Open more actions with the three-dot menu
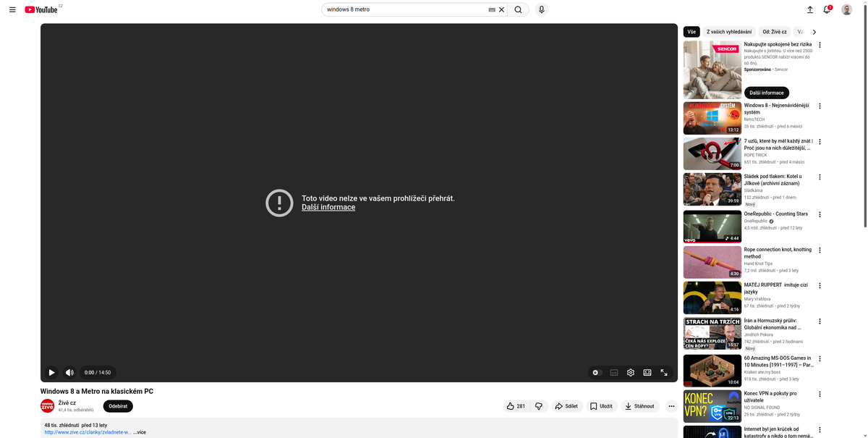 point(671,406)
